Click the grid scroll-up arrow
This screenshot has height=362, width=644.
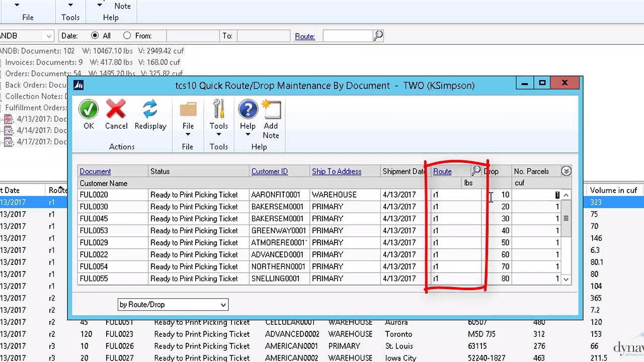pos(566,195)
